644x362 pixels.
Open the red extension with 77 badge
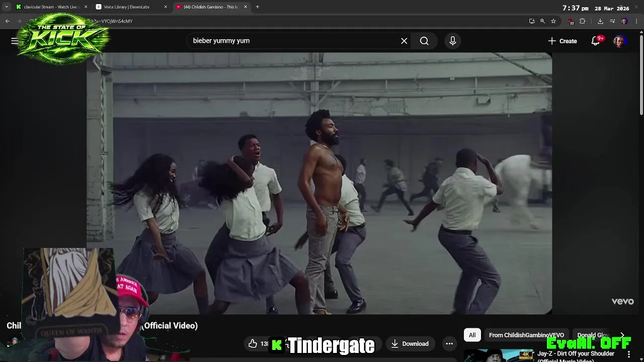pyautogui.click(x=571, y=21)
